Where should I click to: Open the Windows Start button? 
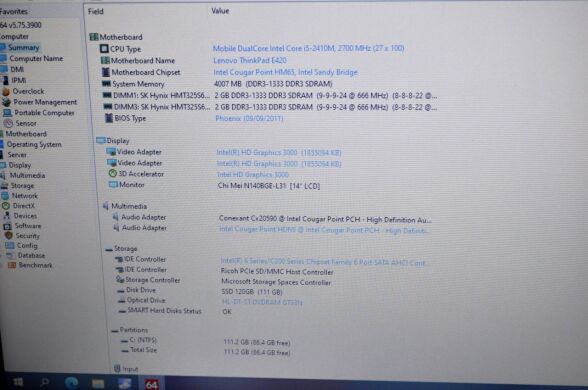point(18,382)
